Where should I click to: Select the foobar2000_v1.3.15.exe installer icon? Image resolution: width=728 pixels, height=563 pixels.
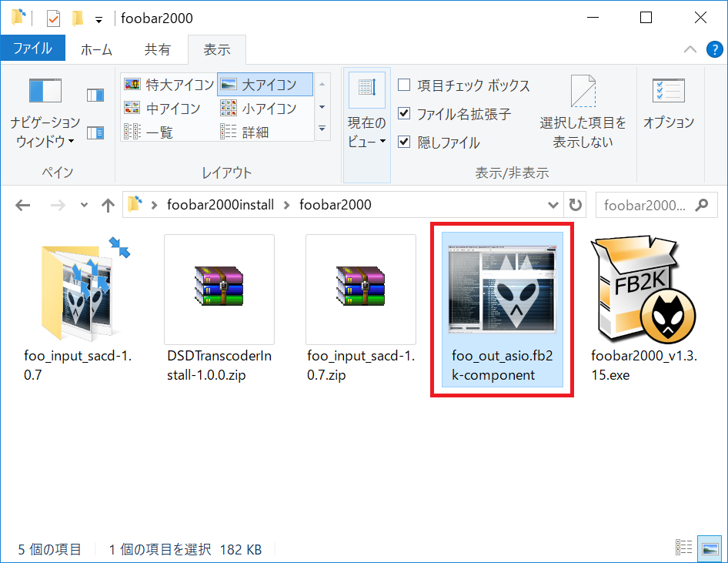coord(643,289)
